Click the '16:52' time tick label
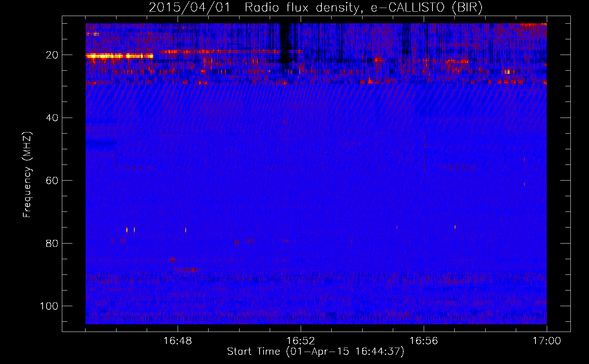Screen dimensions: 589x364 click(x=301, y=341)
